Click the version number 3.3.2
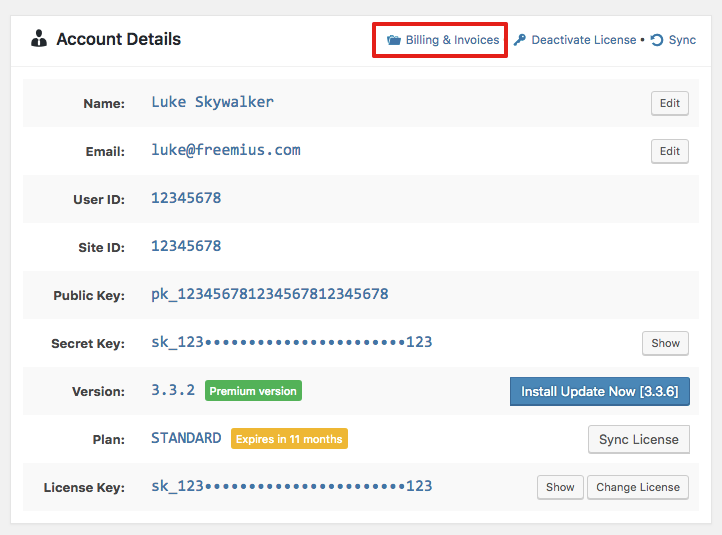The height and width of the screenshot is (535, 722). [x=173, y=390]
